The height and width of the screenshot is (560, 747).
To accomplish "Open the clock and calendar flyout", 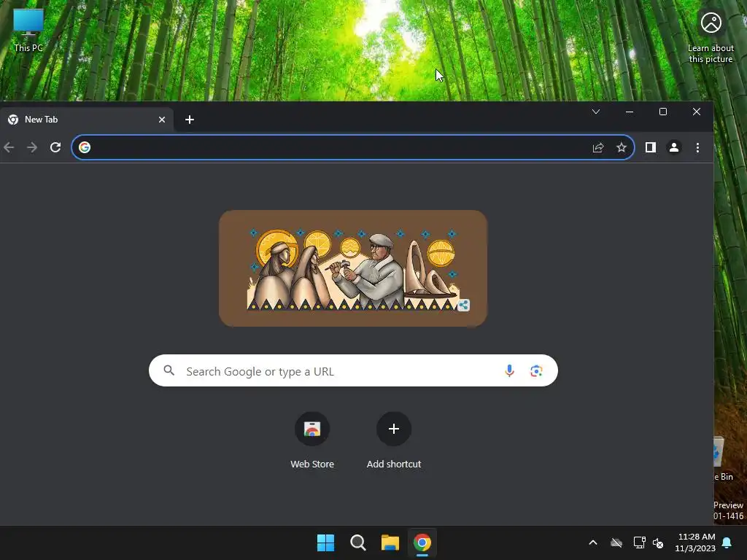I will 695,542.
